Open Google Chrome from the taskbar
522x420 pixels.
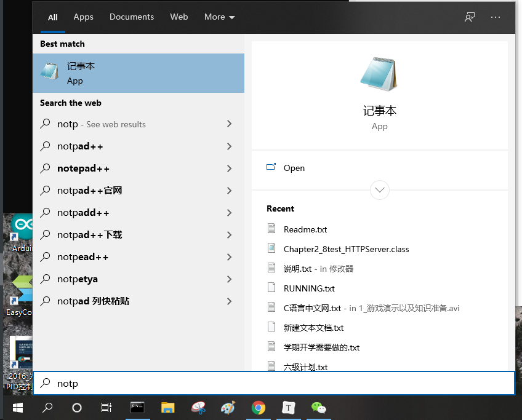(259, 408)
